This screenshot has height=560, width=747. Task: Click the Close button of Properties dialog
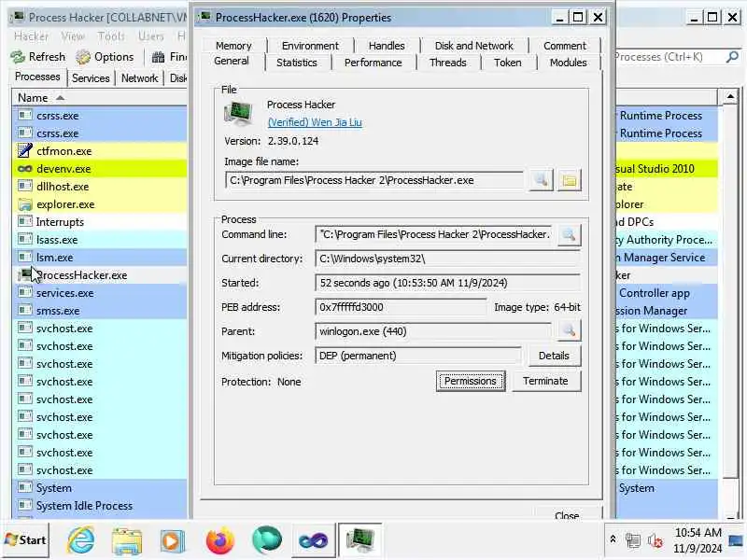568,515
